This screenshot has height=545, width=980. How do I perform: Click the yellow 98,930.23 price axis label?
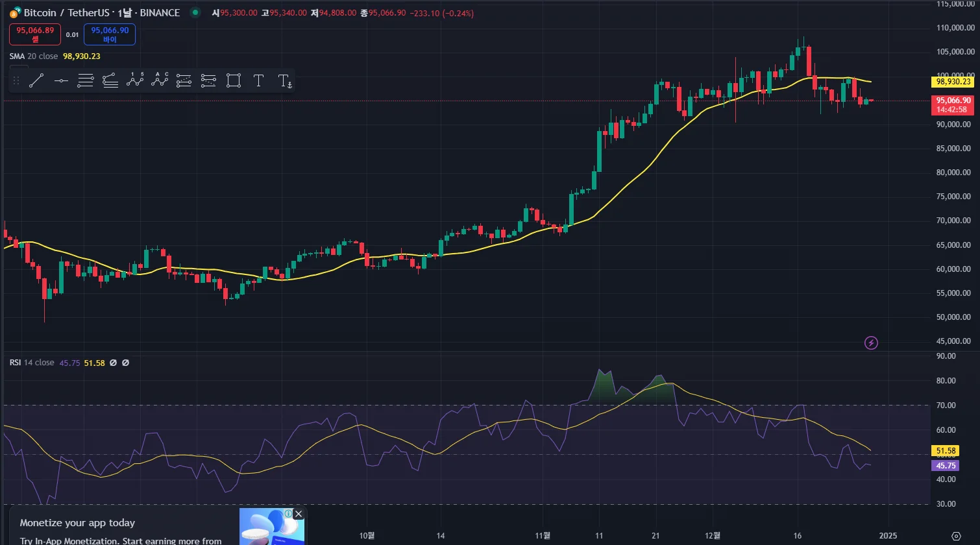[953, 82]
